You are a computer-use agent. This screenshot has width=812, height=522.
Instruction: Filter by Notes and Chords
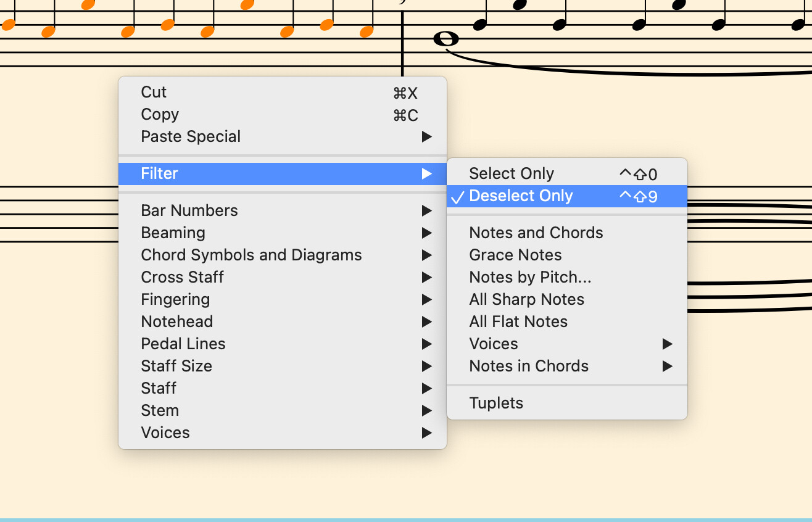tap(567, 233)
